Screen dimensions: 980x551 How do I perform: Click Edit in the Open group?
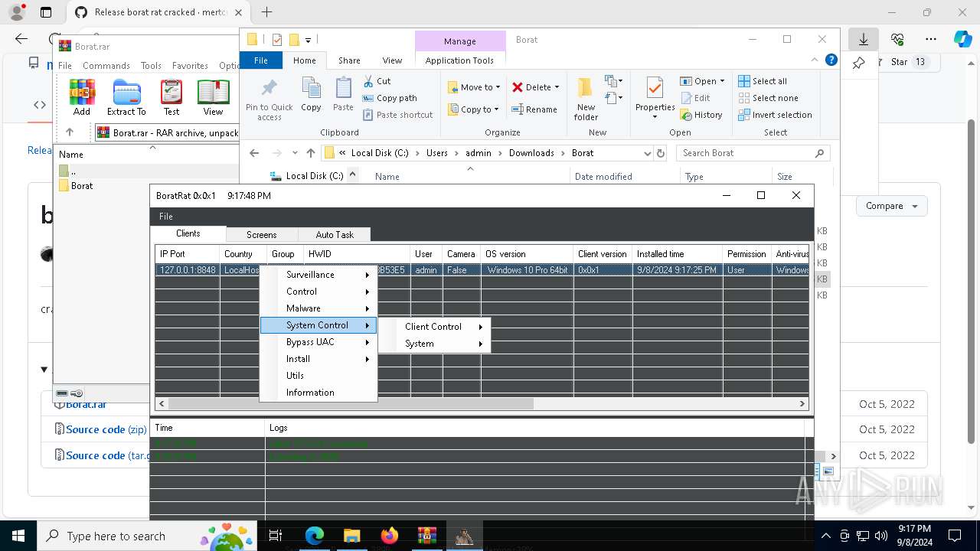pyautogui.click(x=695, y=98)
